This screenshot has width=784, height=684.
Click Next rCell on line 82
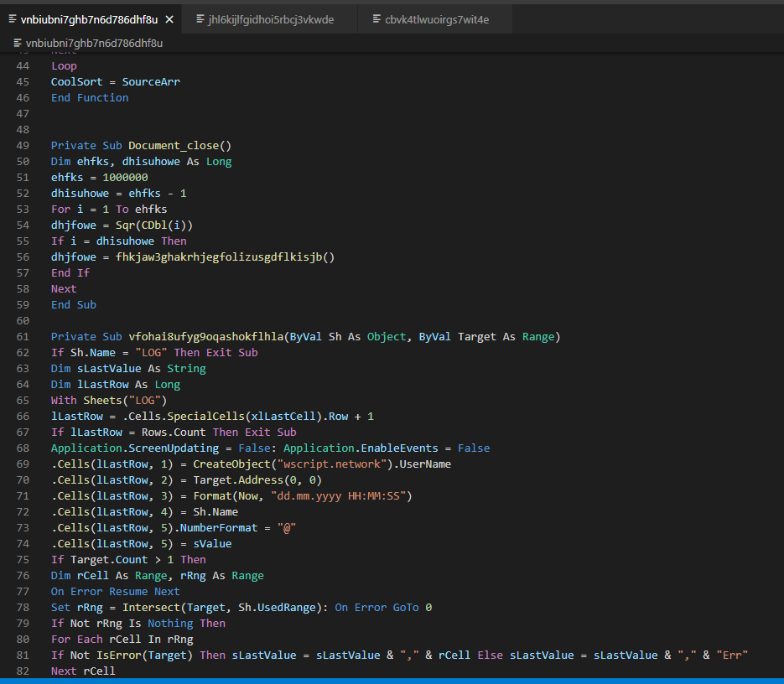click(83, 671)
